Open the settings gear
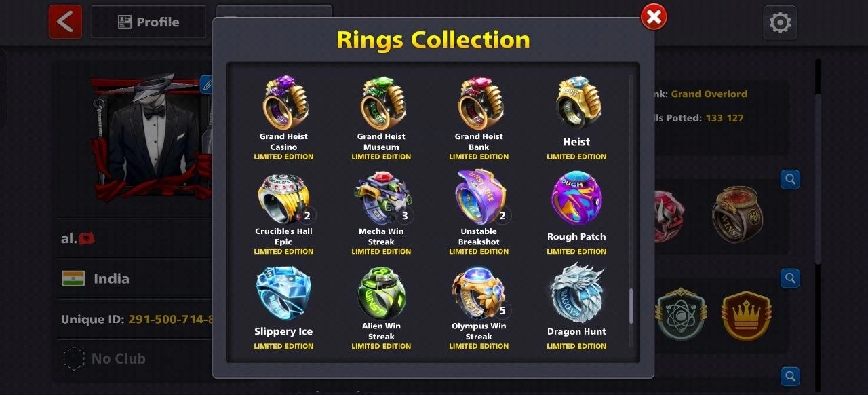 780,23
